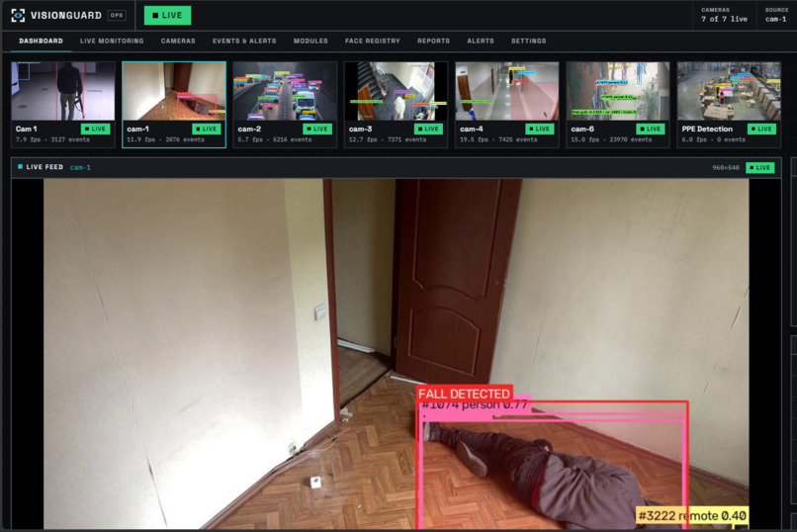Open the Settings tab
Viewport: 797px width, 532px height.
tap(529, 42)
